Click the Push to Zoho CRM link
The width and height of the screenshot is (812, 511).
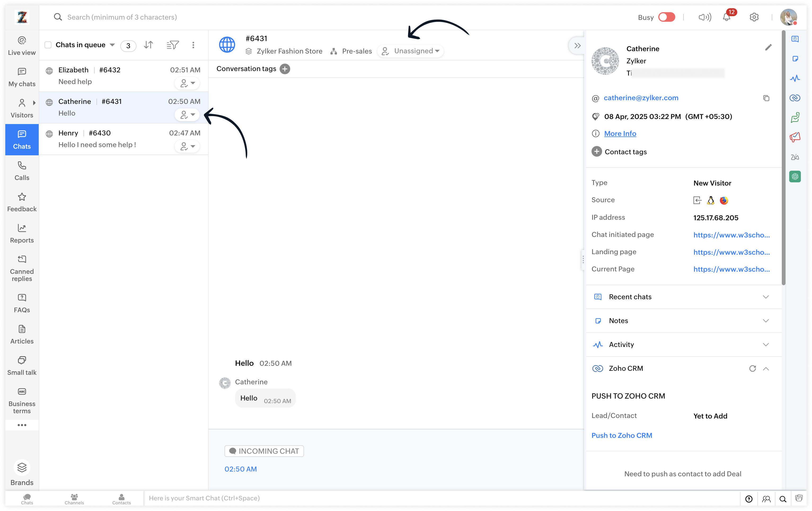click(x=621, y=435)
